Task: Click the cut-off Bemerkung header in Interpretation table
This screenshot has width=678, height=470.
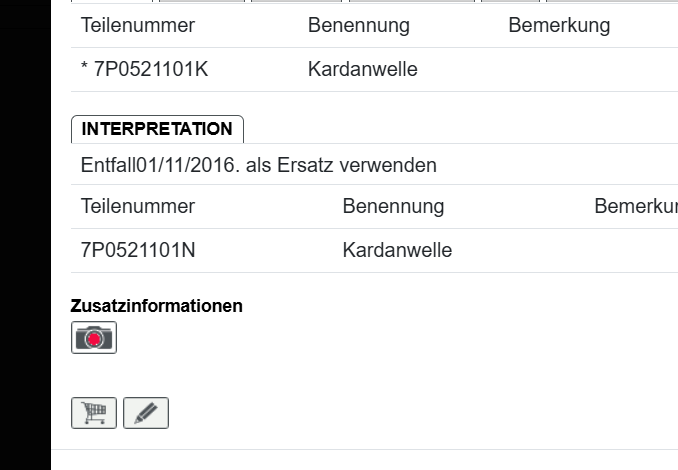Action: tap(635, 207)
